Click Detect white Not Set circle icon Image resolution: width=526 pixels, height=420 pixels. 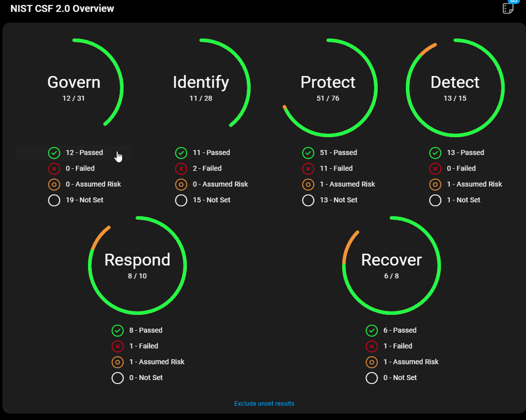[435, 200]
